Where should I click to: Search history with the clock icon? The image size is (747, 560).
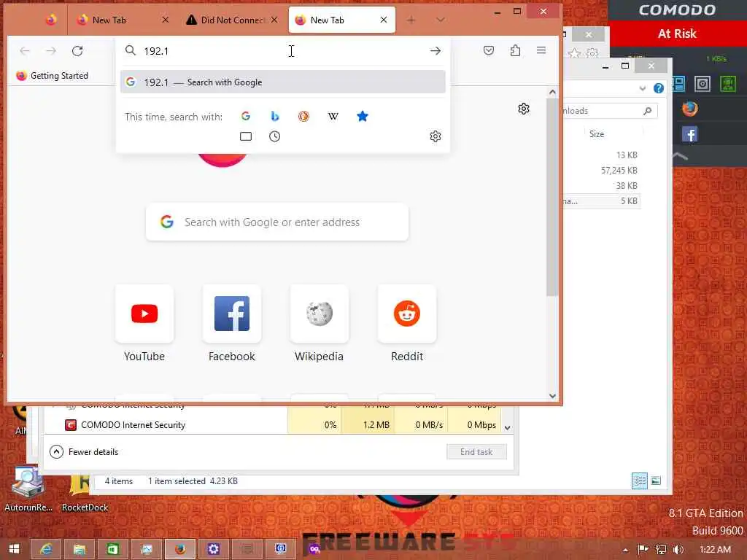(274, 136)
